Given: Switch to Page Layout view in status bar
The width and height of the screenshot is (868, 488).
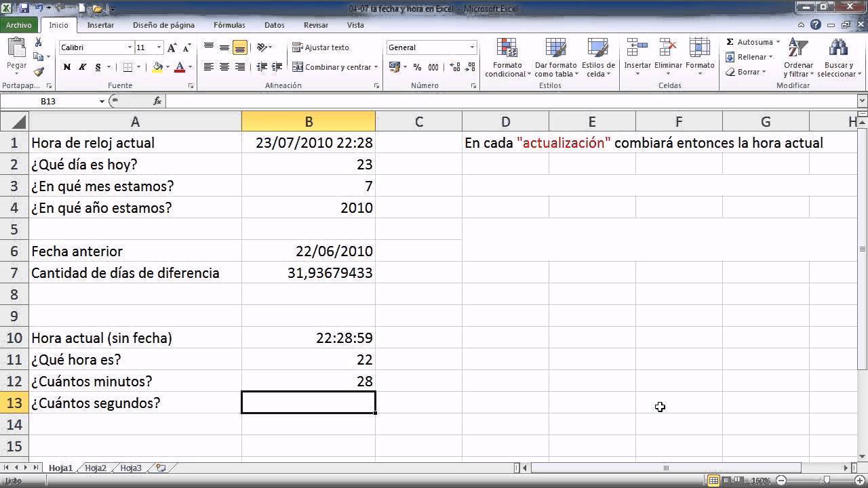Looking at the screenshot, I should click(726, 481).
